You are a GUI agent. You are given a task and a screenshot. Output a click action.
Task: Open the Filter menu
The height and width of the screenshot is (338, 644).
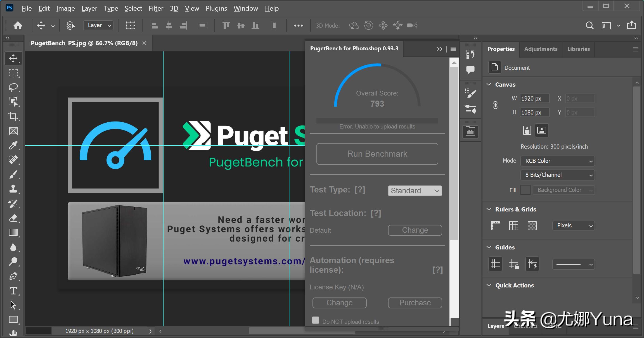(x=156, y=8)
